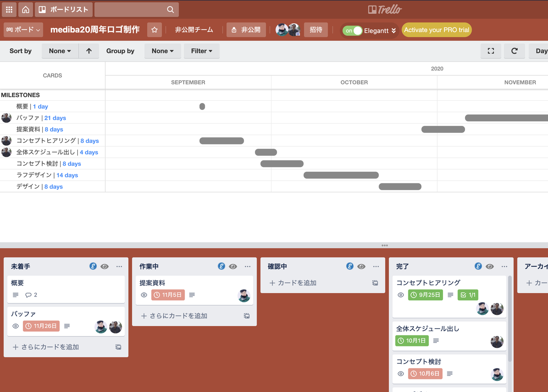Open Sort by None dropdown
The image size is (548, 392).
pos(60,51)
